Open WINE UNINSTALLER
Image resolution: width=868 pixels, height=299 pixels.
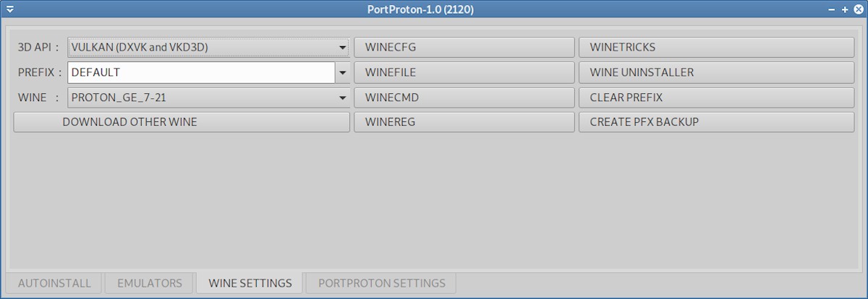716,72
